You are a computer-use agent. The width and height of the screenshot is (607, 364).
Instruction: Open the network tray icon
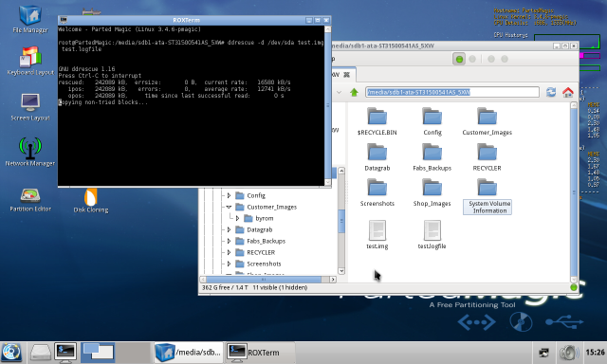pyautogui.click(x=543, y=353)
